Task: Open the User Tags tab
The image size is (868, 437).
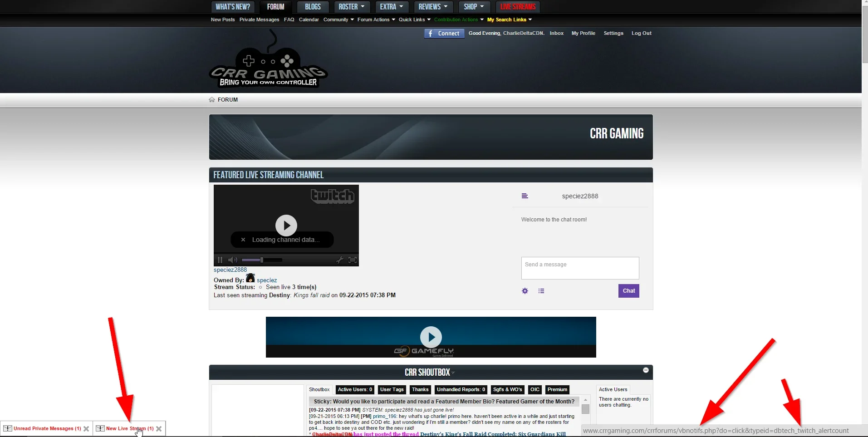Action: 392,389
